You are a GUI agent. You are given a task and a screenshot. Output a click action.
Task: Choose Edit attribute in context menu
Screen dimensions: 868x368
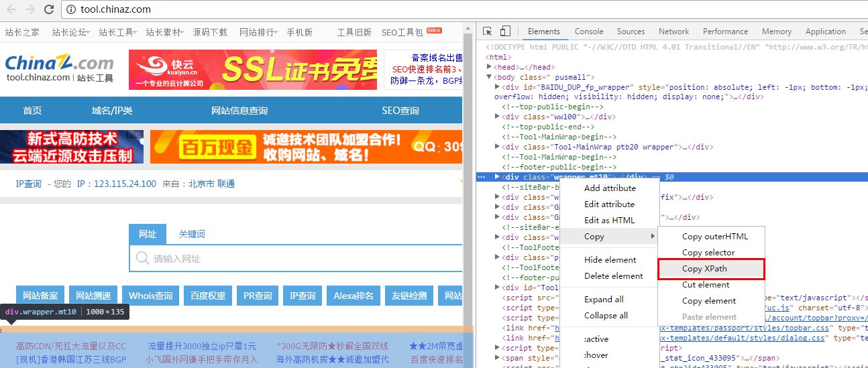609,204
